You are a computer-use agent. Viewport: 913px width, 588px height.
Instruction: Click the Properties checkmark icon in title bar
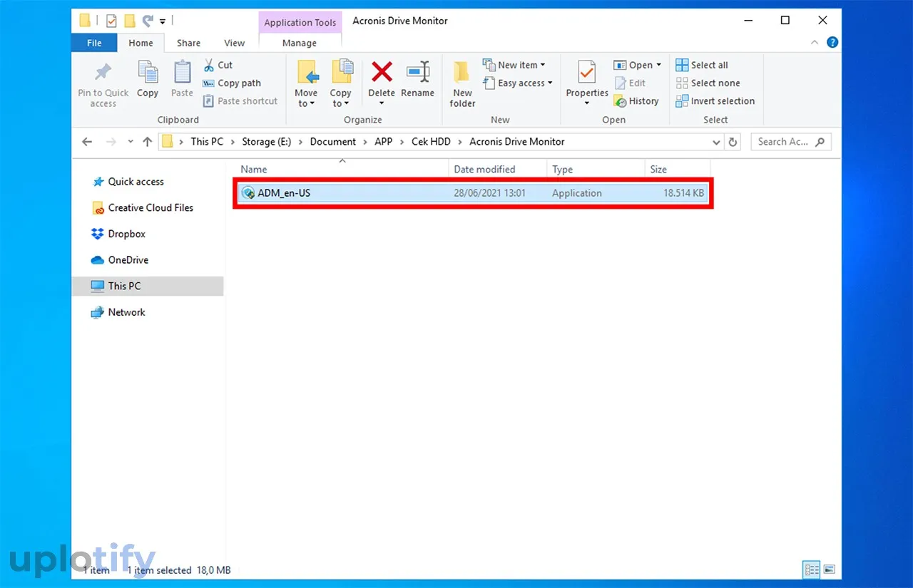click(111, 21)
